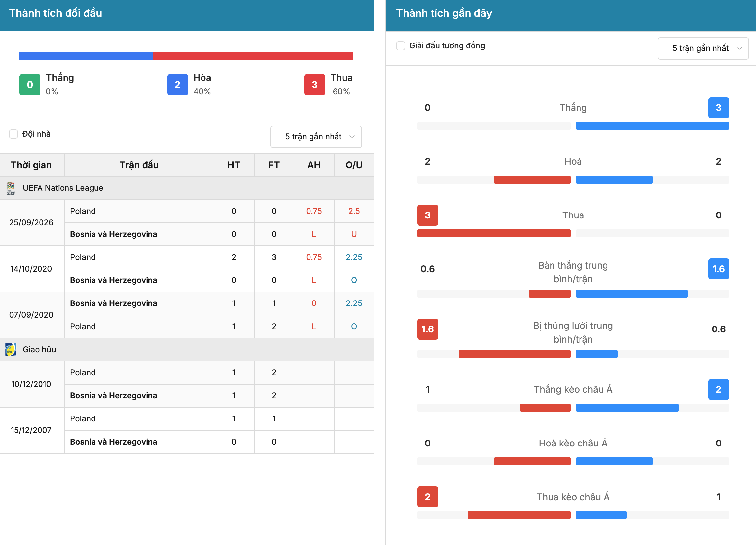
Task: Click Bosnia và Herzegovina in 15/12/2007 match
Action: (x=114, y=442)
